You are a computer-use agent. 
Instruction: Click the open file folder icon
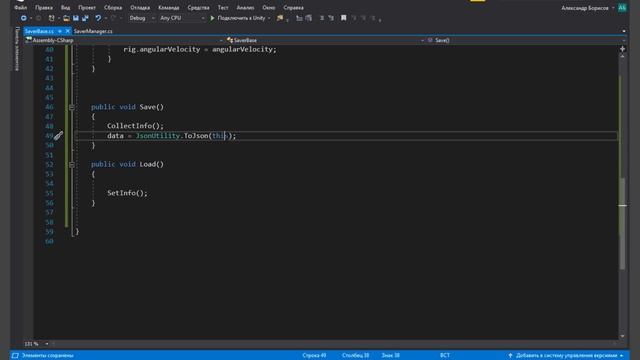coord(66,18)
